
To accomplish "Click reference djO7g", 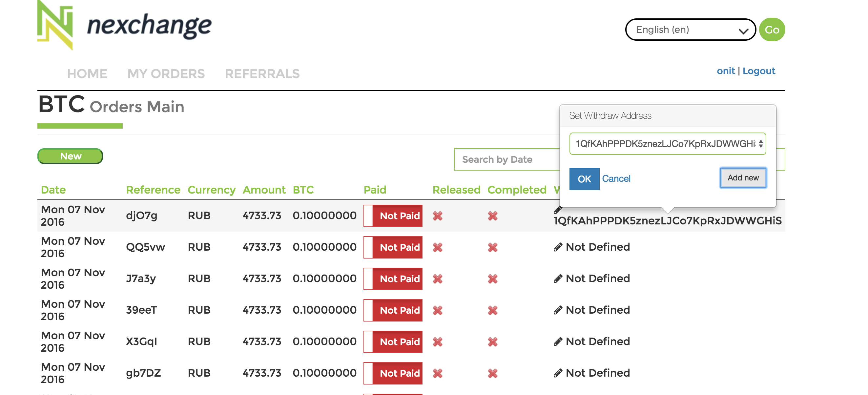I will (141, 216).
